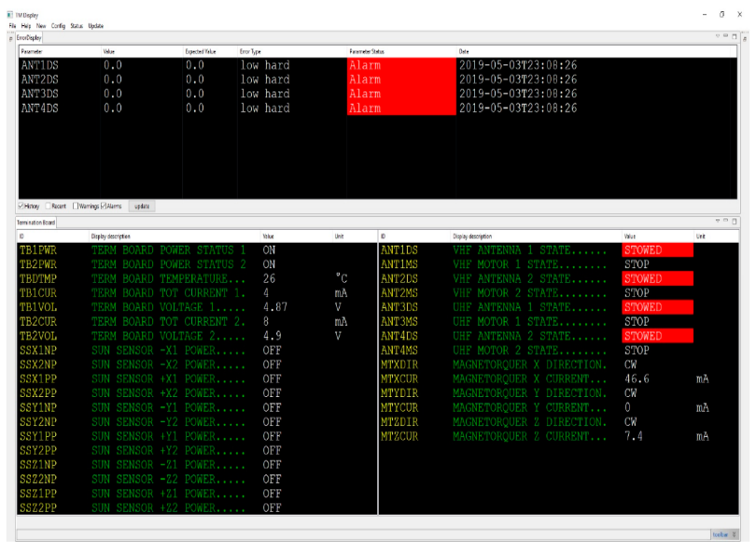The height and width of the screenshot is (552, 756).
Task: Click the Error Type column header
Action: click(292, 51)
